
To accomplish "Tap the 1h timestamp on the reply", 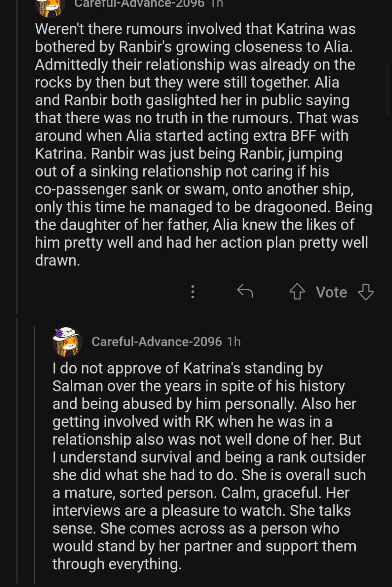I will 234,342.
